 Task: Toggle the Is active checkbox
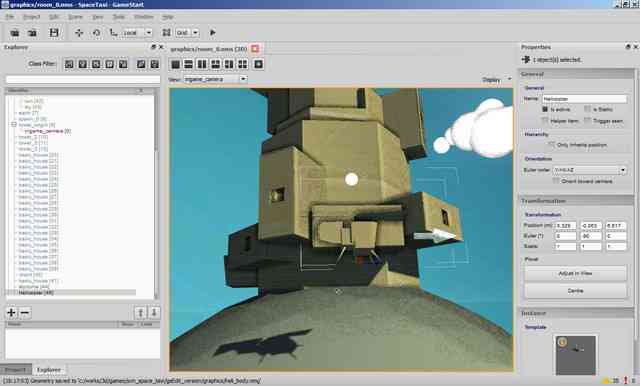coord(545,109)
